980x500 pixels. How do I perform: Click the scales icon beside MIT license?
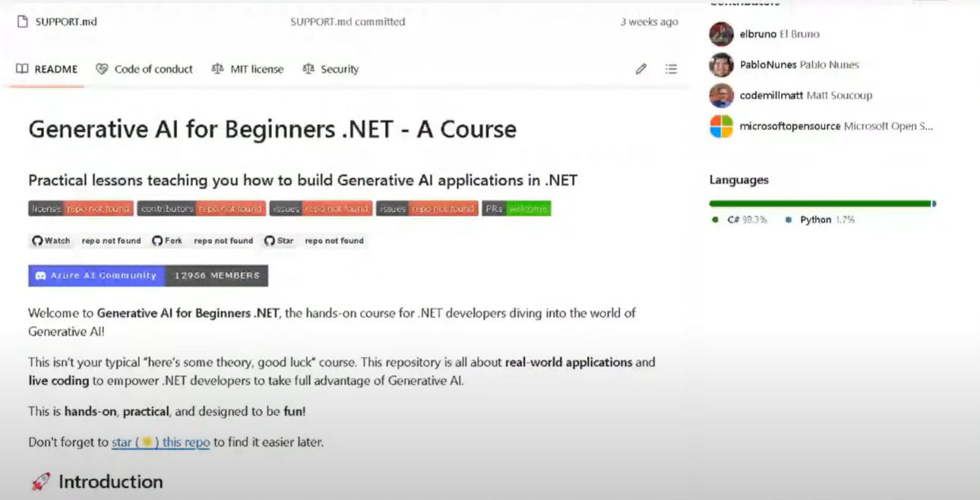tap(217, 68)
